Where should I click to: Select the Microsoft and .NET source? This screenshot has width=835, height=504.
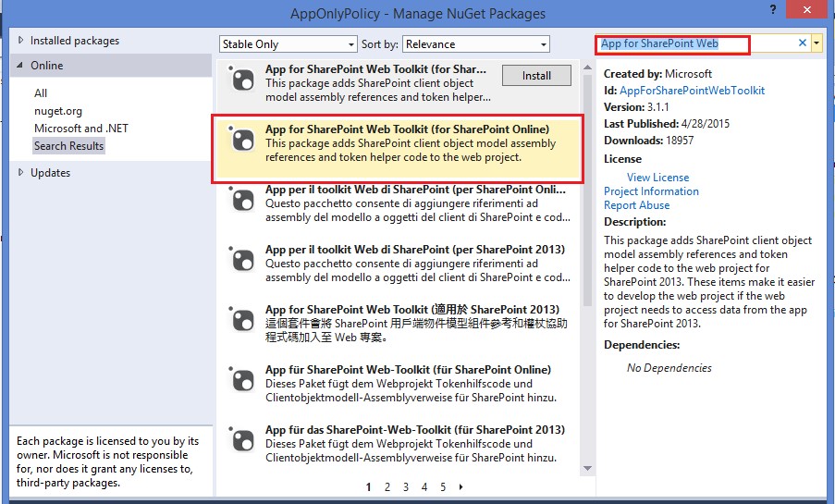coord(81,129)
